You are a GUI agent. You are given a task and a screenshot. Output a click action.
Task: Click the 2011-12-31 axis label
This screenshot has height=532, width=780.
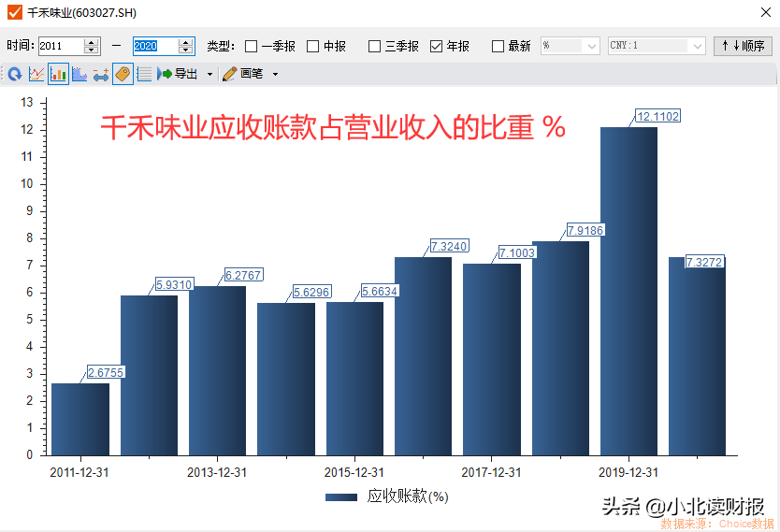[79, 472]
